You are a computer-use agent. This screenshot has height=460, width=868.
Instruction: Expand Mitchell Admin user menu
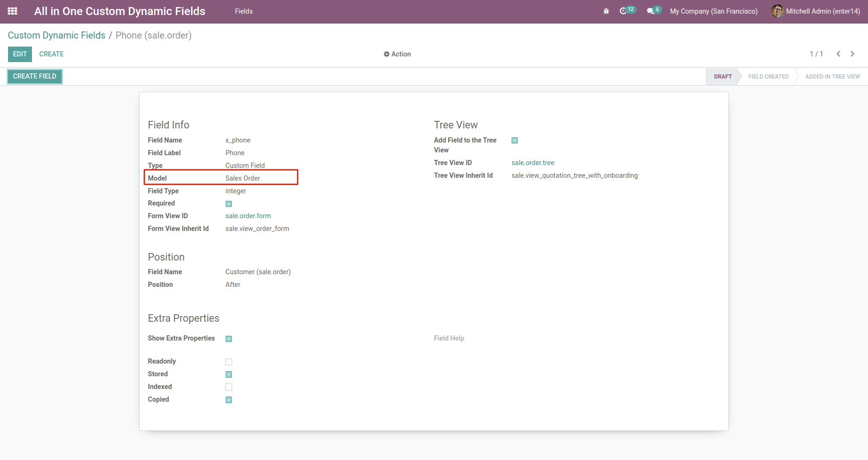(x=822, y=11)
